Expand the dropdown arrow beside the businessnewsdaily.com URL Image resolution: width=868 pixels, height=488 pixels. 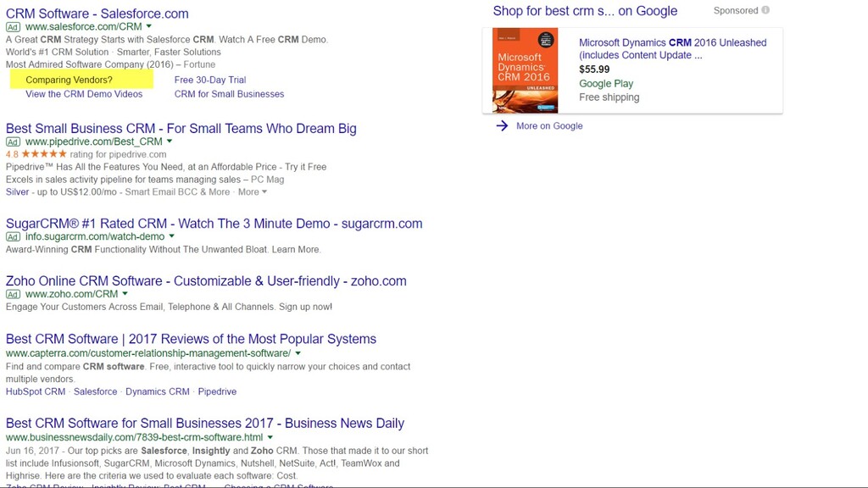coord(270,437)
